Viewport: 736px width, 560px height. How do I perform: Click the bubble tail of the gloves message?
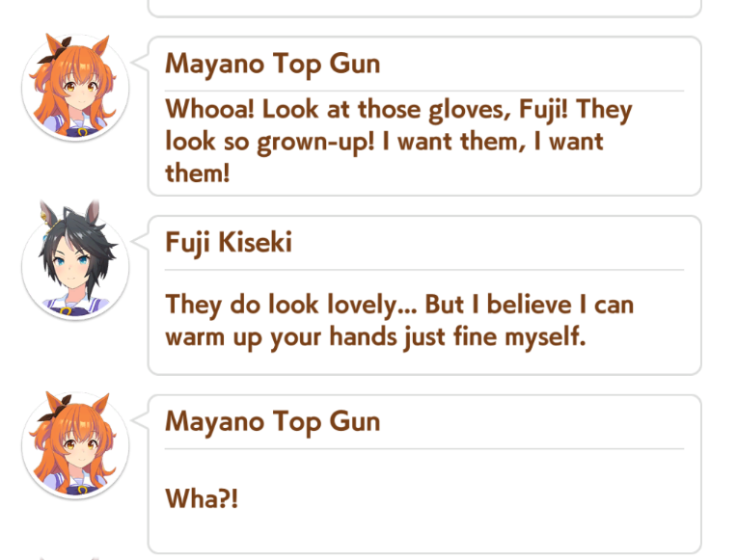[x=140, y=62]
